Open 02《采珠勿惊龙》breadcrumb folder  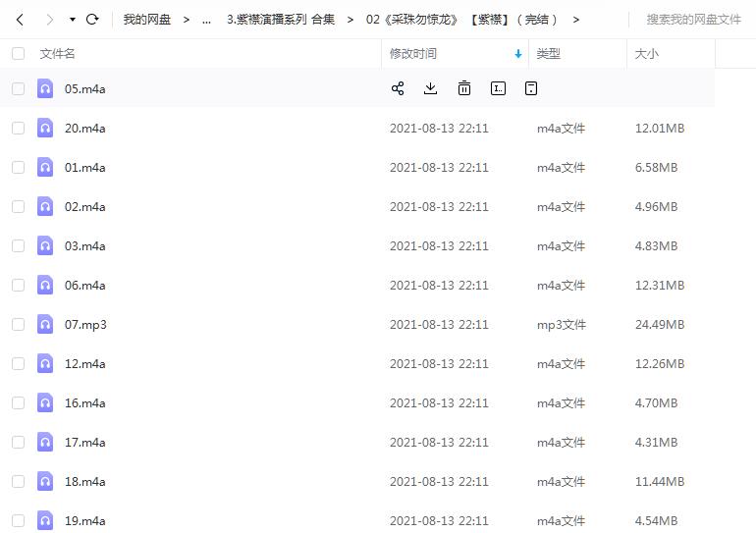point(461,20)
